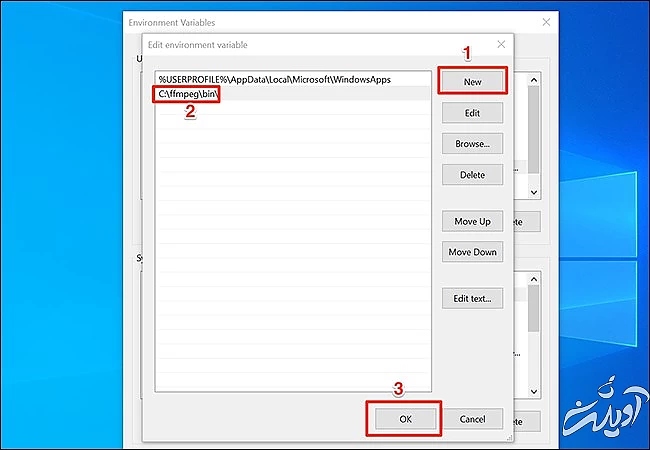This screenshot has width=650, height=450.
Task: Move entry up with Move Up
Action: click(x=472, y=221)
